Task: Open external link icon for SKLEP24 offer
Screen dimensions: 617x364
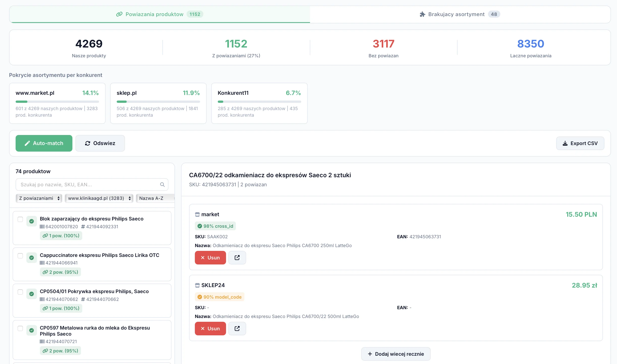Action: [x=237, y=329]
